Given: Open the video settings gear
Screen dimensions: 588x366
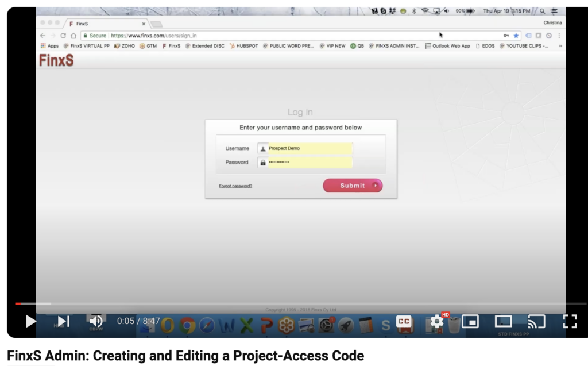Looking at the screenshot, I should pyautogui.click(x=436, y=321).
